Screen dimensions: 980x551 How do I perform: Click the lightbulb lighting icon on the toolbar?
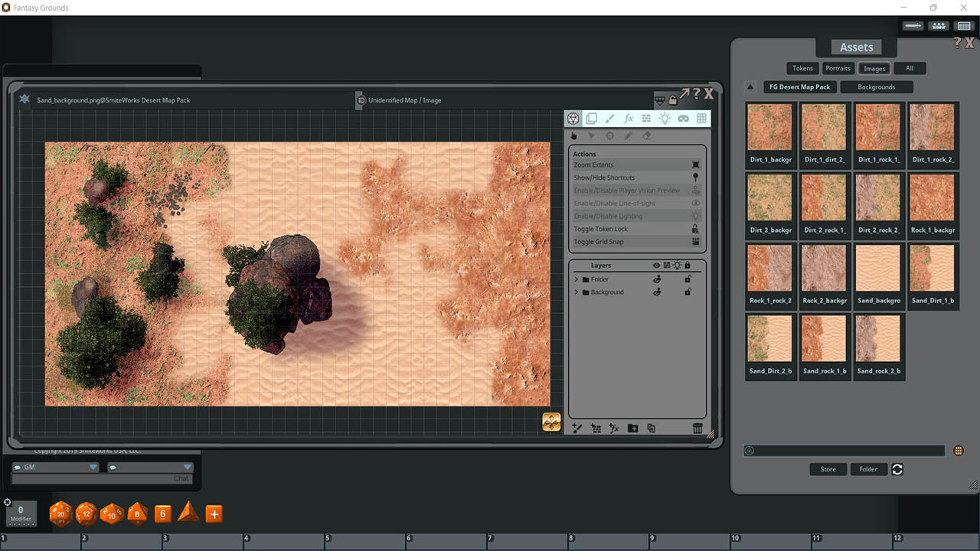click(665, 119)
